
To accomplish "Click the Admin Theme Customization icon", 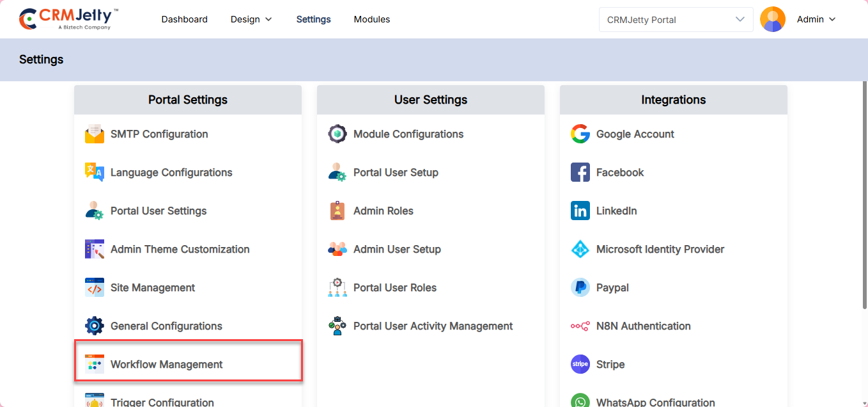I will coord(95,250).
